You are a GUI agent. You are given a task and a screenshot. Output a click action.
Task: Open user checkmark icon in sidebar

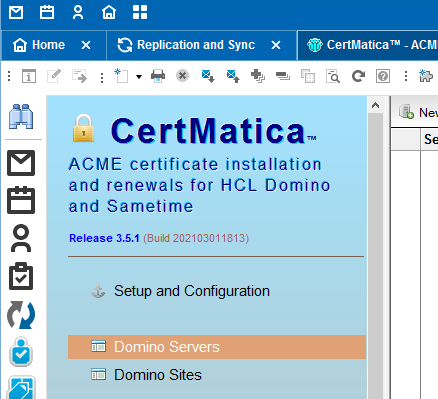(21, 352)
